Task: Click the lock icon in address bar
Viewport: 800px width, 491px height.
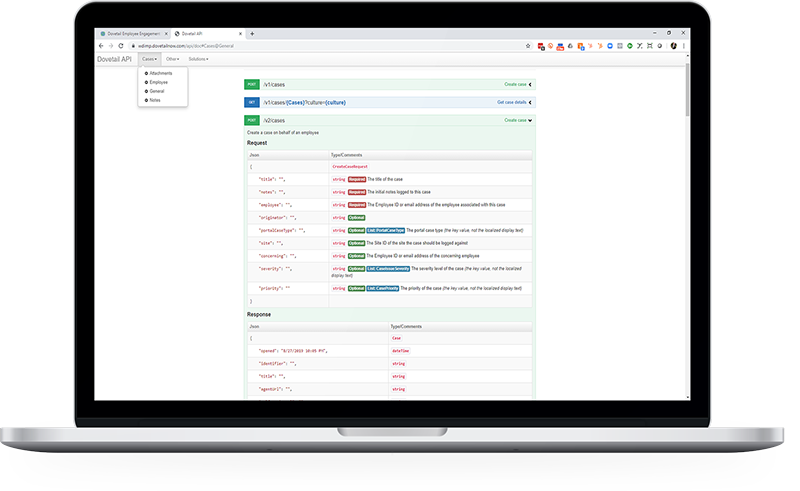Action: pyautogui.click(x=133, y=46)
